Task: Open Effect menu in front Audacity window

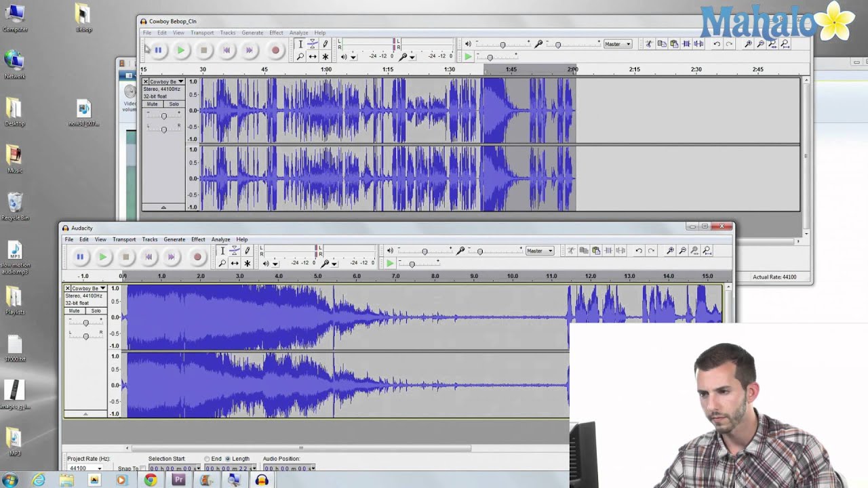Action: point(198,239)
